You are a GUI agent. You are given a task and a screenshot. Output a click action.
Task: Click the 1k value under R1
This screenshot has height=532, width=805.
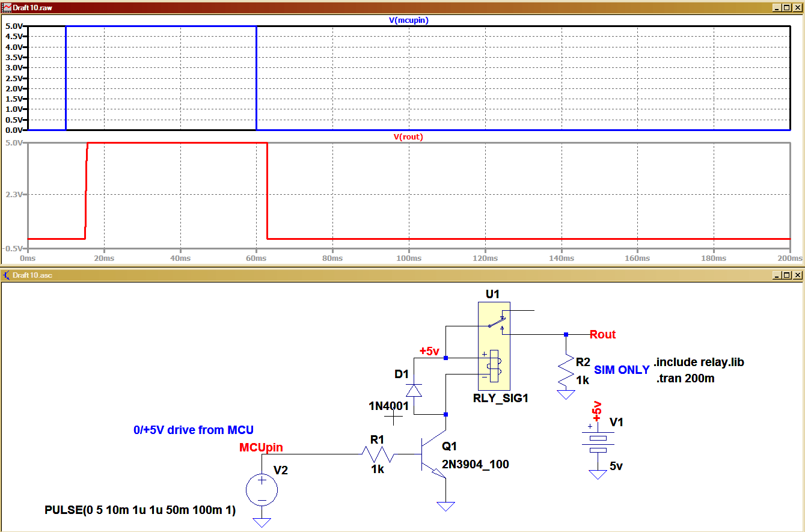pos(378,469)
